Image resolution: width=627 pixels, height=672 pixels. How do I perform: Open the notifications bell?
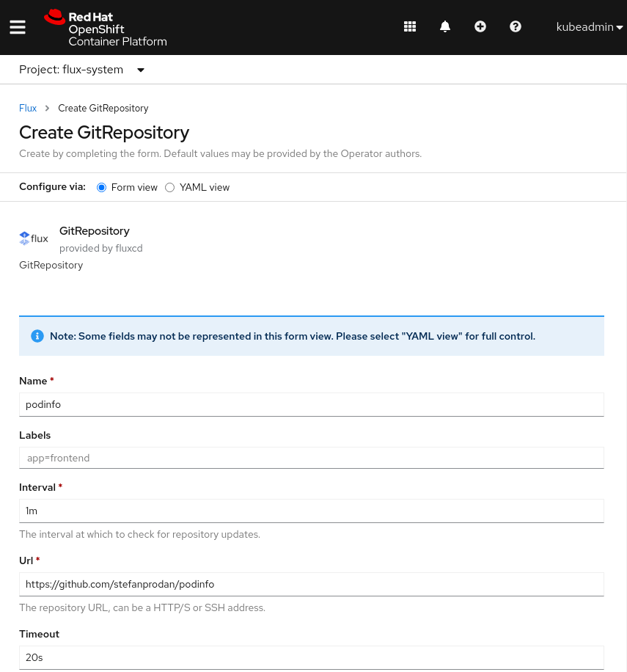pyautogui.click(x=445, y=27)
